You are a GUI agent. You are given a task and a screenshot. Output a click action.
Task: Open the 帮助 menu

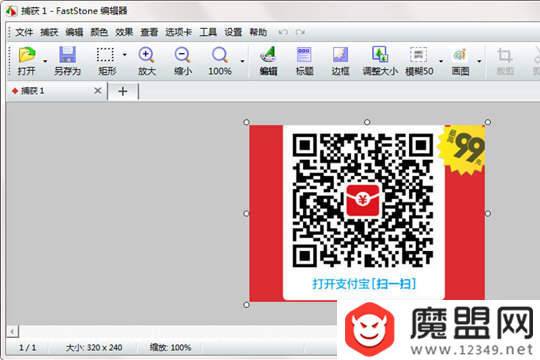click(x=258, y=32)
